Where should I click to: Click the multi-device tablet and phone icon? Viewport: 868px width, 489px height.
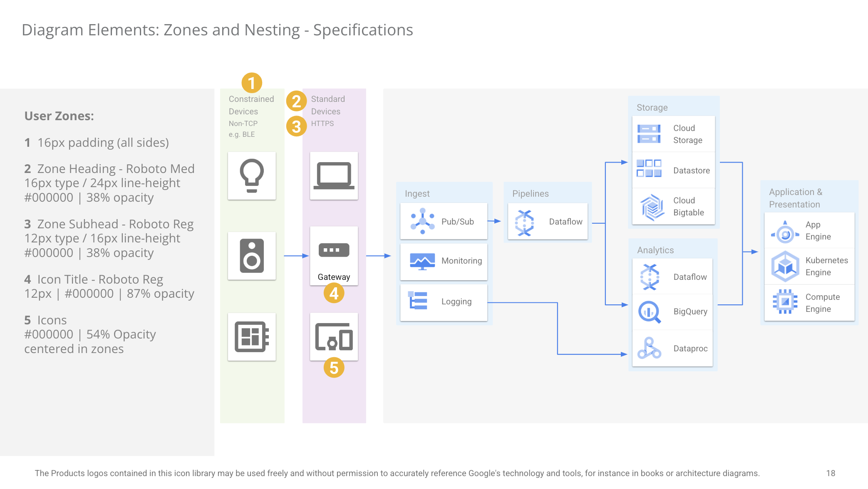click(x=334, y=336)
